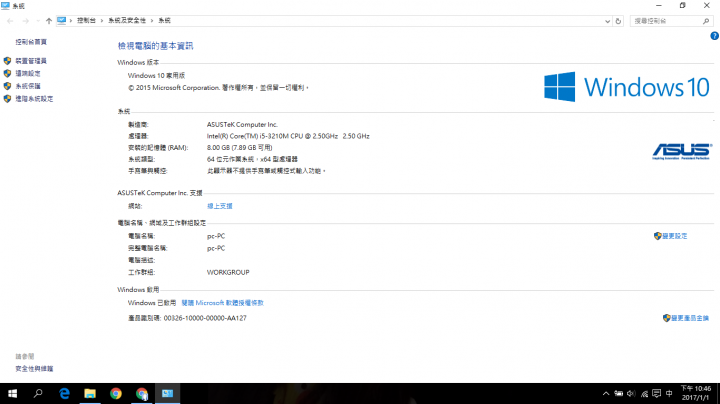The image size is (720, 404).
Task: Expand the chevron after 控制台 in the breadcrumb
Action: [x=102, y=21]
